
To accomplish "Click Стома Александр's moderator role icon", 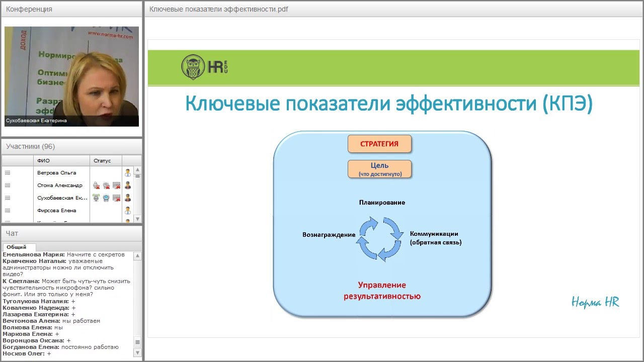I will (128, 186).
